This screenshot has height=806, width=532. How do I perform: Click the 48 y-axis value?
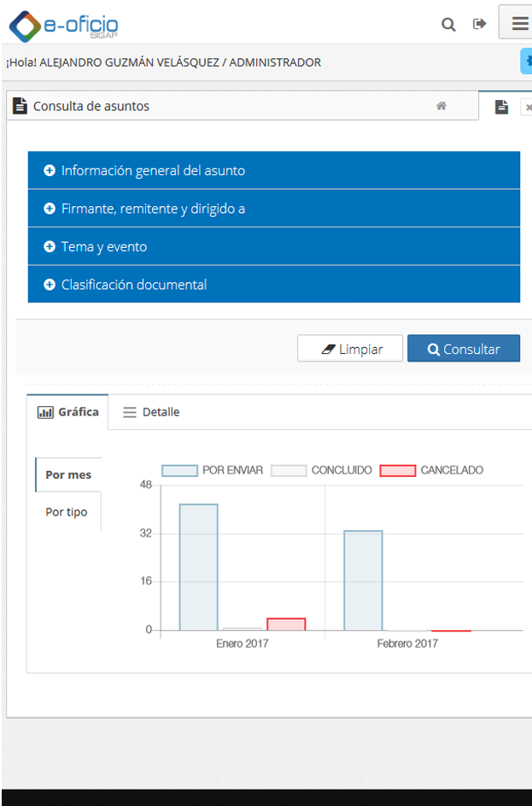point(146,485)
